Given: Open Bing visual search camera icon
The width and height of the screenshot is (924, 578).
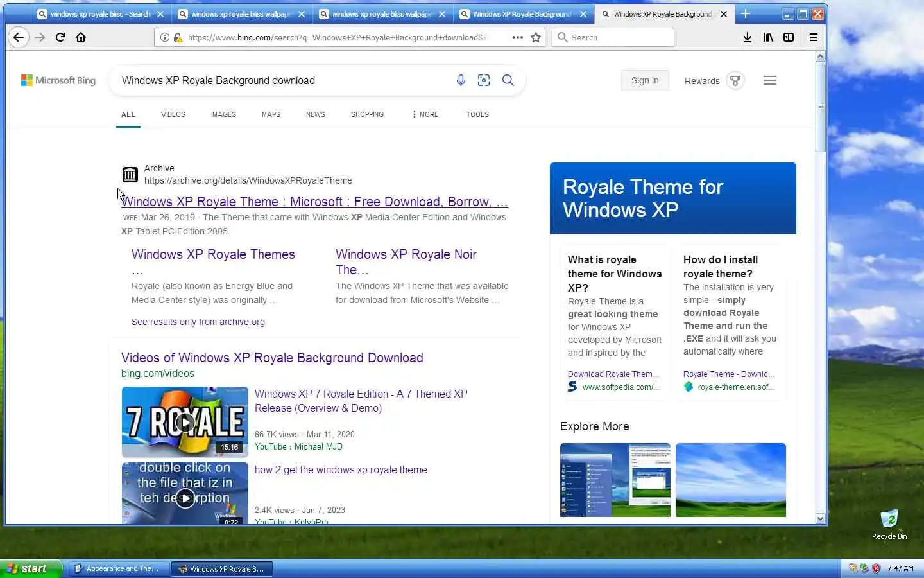Looking at the screenshot, I should [484, 80].
